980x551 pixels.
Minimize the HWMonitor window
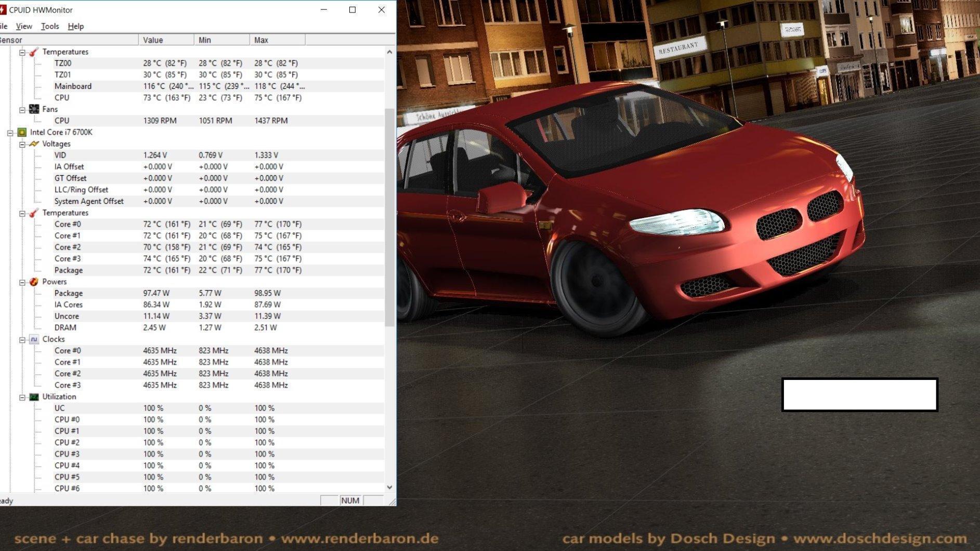point(324,10)
